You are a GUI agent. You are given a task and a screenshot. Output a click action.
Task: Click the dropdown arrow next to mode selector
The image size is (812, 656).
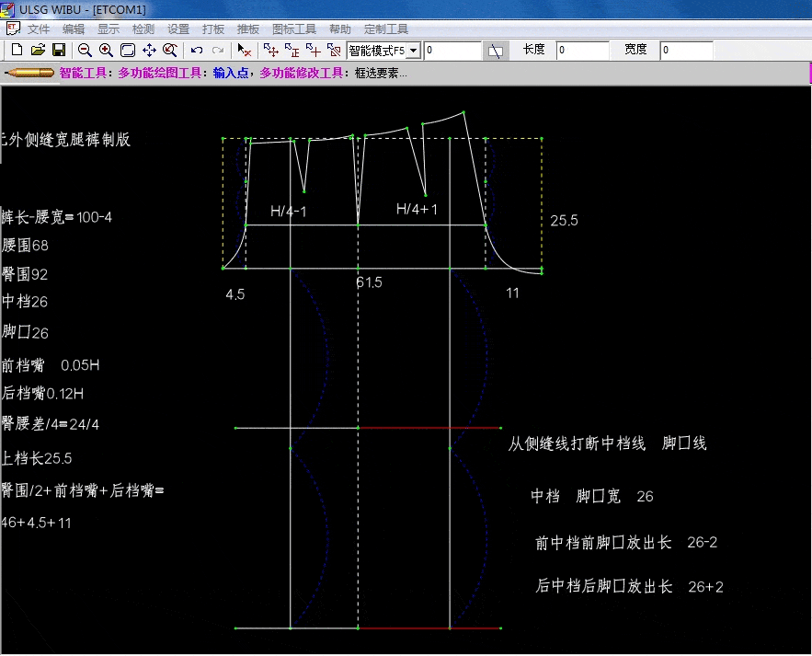(415, 50)
